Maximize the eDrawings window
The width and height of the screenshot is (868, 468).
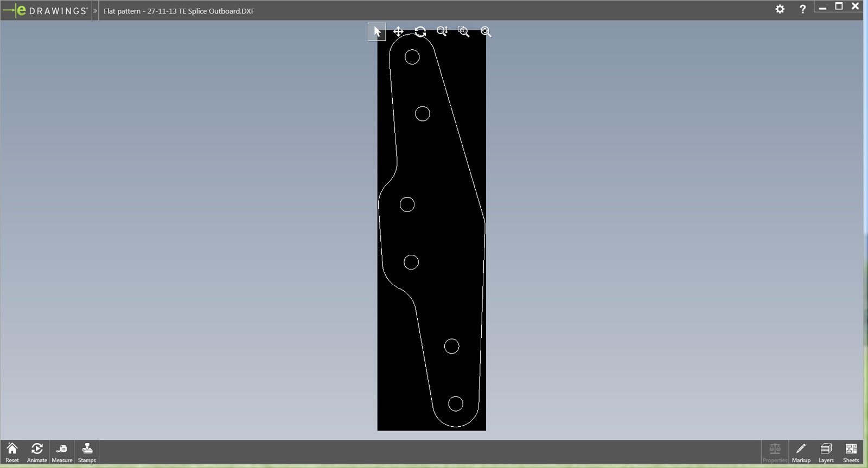point(839,7)
